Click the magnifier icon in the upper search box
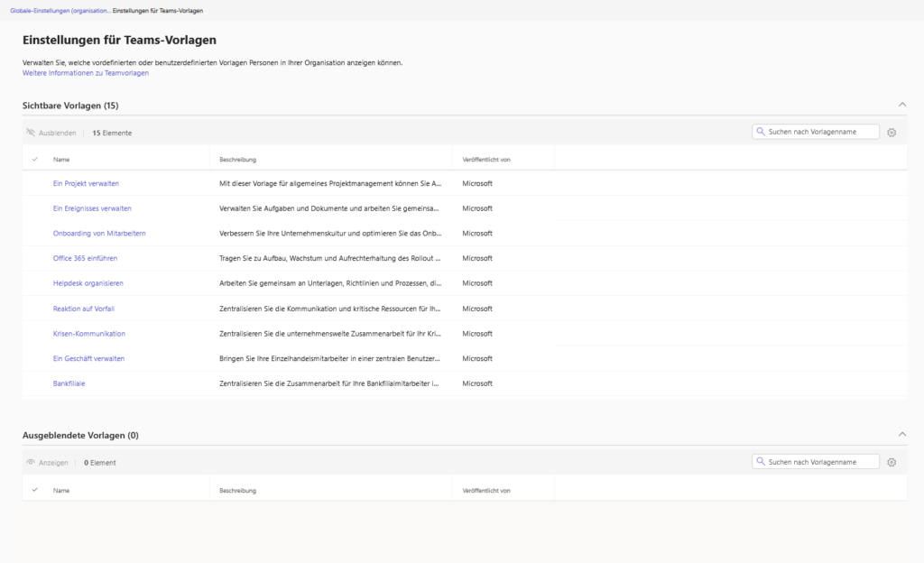This screenshot has height=563, width=924. tap(762, 131)
